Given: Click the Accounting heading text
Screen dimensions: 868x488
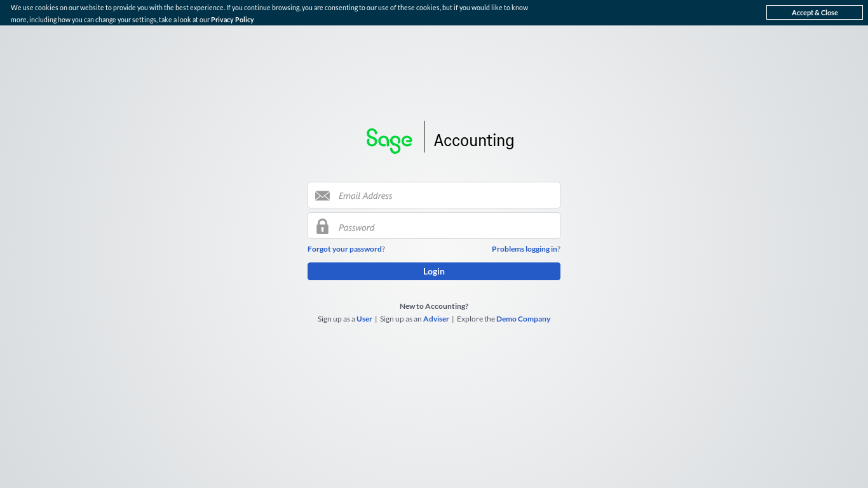Looking at the screenshot, I should (474, 140).
